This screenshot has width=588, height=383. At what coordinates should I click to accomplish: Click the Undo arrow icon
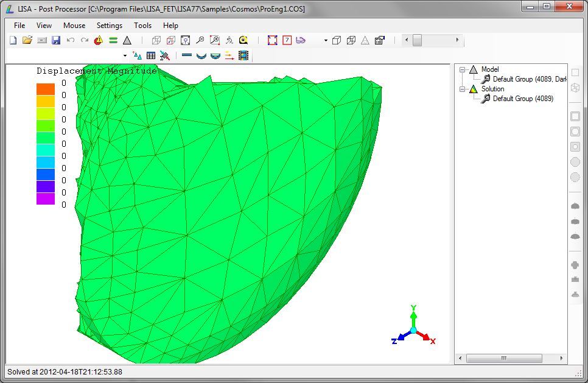[71, 40]
